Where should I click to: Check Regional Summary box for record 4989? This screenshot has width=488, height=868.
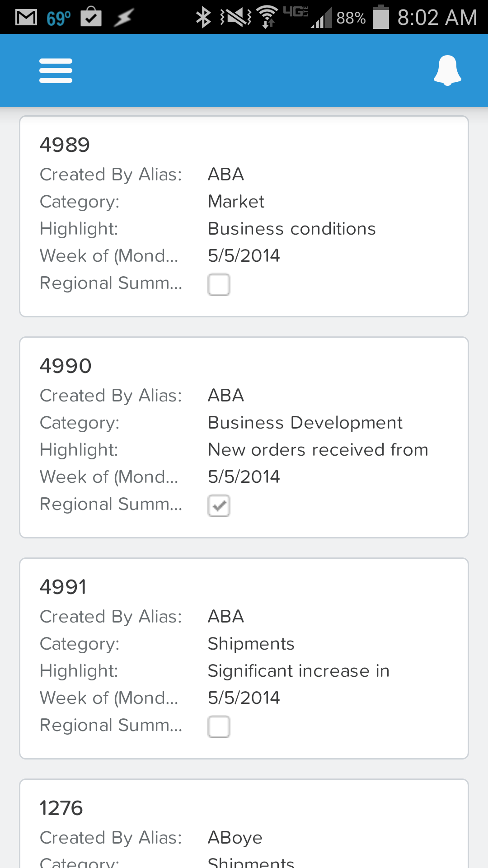[x=219, y=284]
